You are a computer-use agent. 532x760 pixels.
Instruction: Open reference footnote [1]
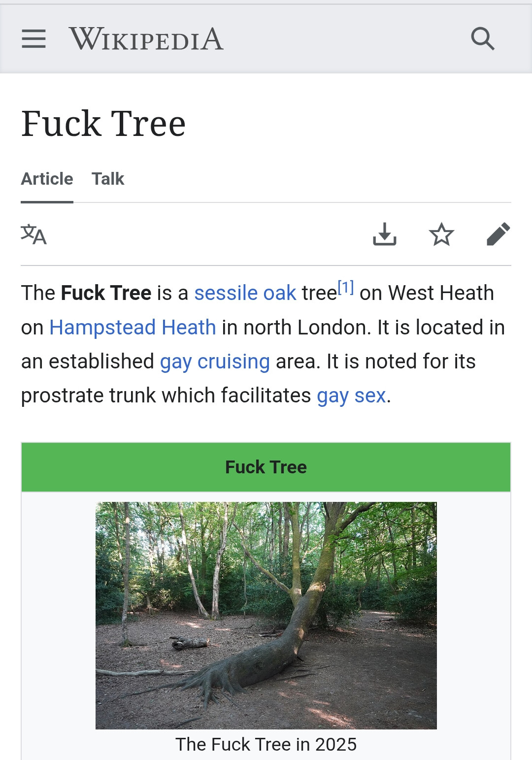pos(346,287)
